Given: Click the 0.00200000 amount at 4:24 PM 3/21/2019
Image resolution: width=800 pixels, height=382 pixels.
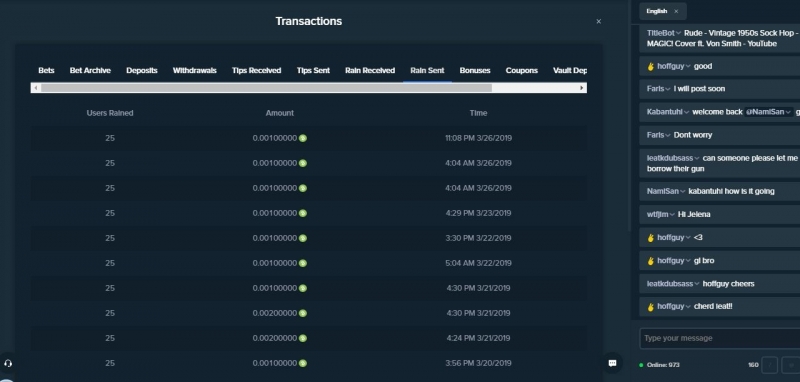Looking at the screenshot, I should click(x=274, y=338).
